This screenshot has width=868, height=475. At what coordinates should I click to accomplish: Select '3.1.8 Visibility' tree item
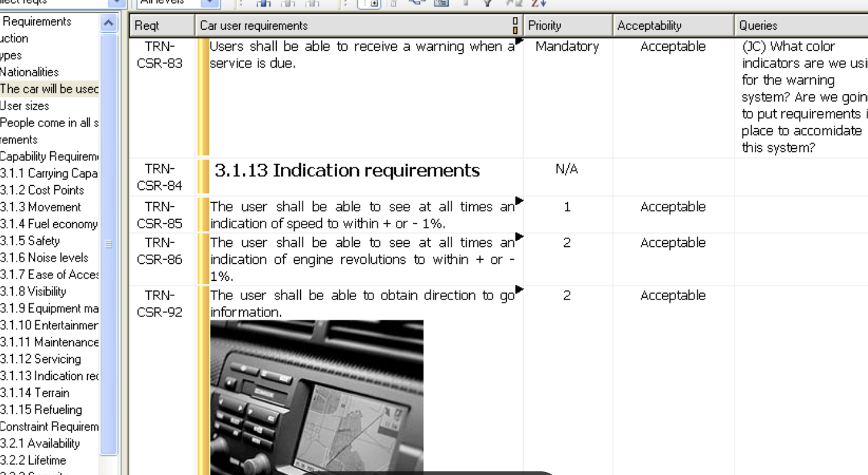33,291
